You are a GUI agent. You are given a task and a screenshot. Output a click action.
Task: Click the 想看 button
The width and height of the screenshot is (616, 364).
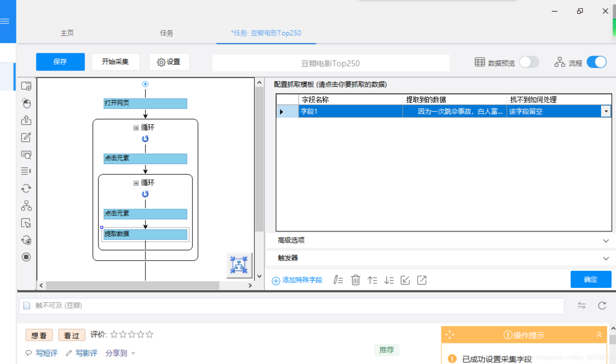coord(39,335)
